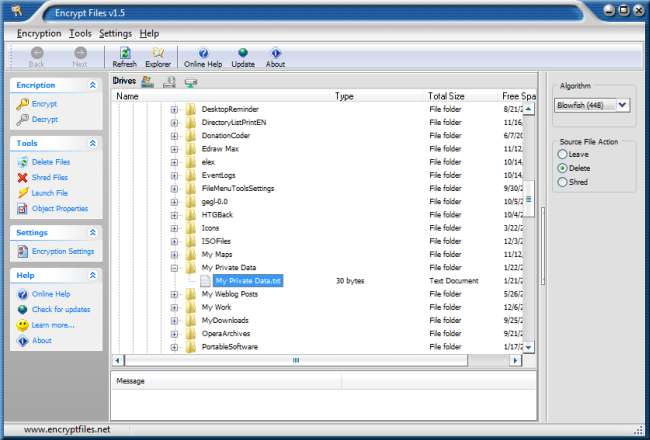Open the Tools menu
650x440 pixels.
pyautogui.click(x=80, y=34)
